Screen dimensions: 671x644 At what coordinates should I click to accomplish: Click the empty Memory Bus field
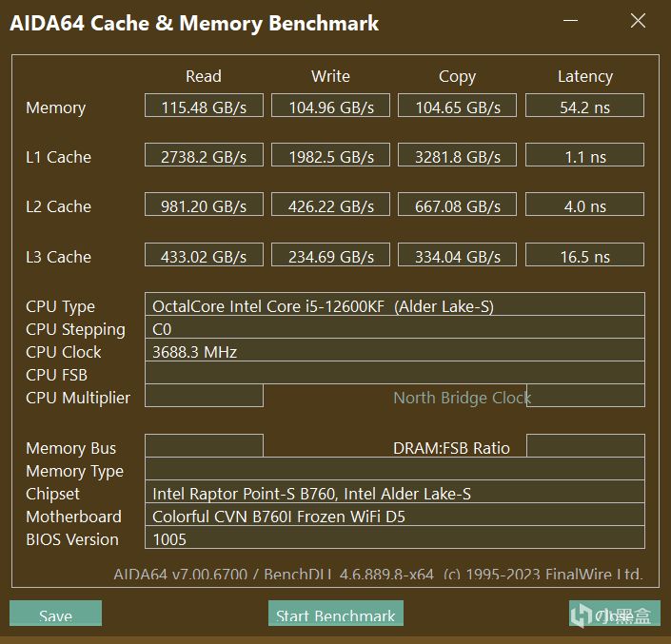[x=204, y=446]
